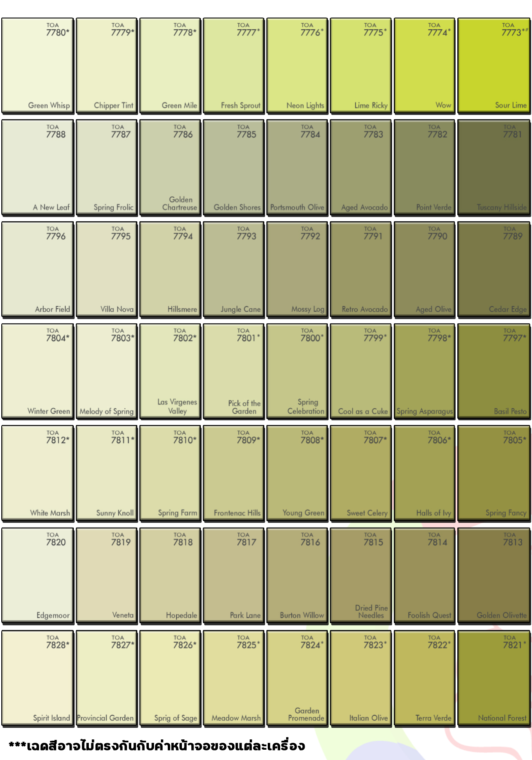Select the Mossy Log 7792 color
The width and height of the screenshot is (532, 760).
[297, 269]
